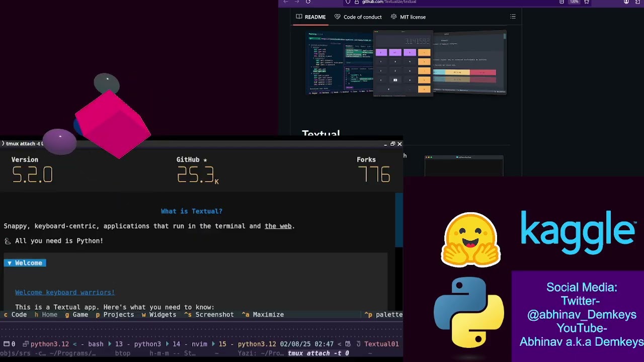The width and height of the screenshot is (644, 362).
Task: Open the Textual demo screenshot image in README
Action: tap(407, 63)
